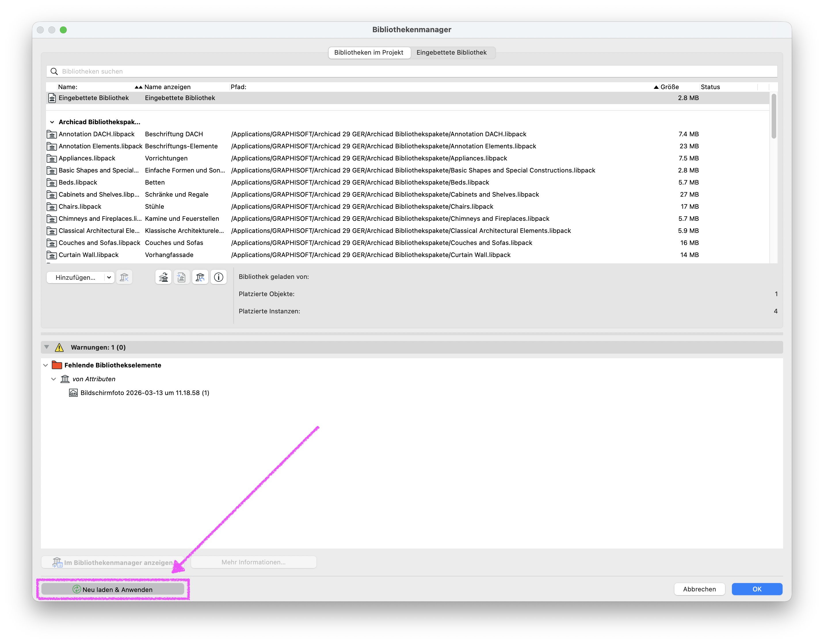
Task: Click the embed library file icon
Action: (x=182, y=277)
